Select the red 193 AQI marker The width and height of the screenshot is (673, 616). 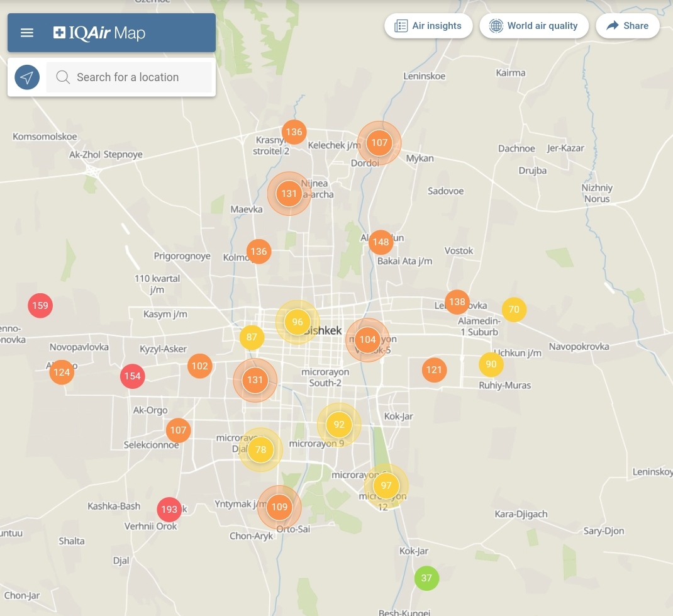click(x=169, y=509)
